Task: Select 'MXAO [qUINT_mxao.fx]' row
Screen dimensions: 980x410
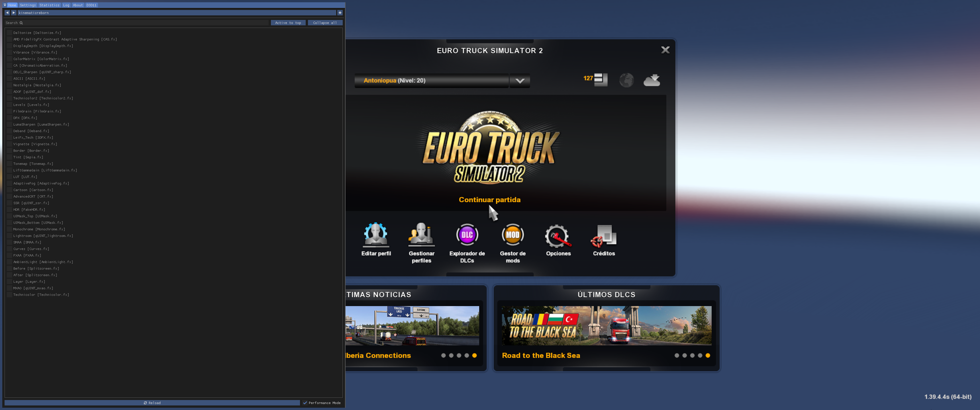Action: pos(33,288)
